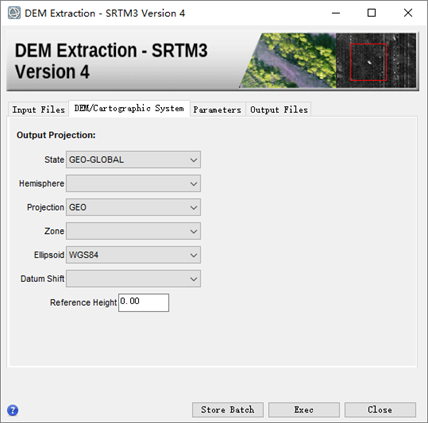Click the Store Batch button

pyautogui.click(x=228, y=410)
